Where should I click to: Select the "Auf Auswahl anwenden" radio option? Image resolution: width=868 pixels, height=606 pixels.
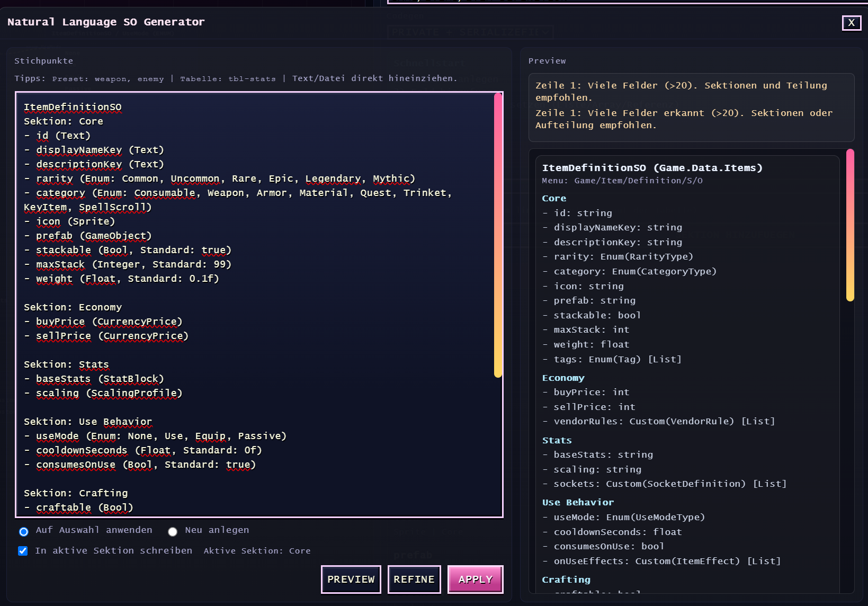click(x=24, y=531)
